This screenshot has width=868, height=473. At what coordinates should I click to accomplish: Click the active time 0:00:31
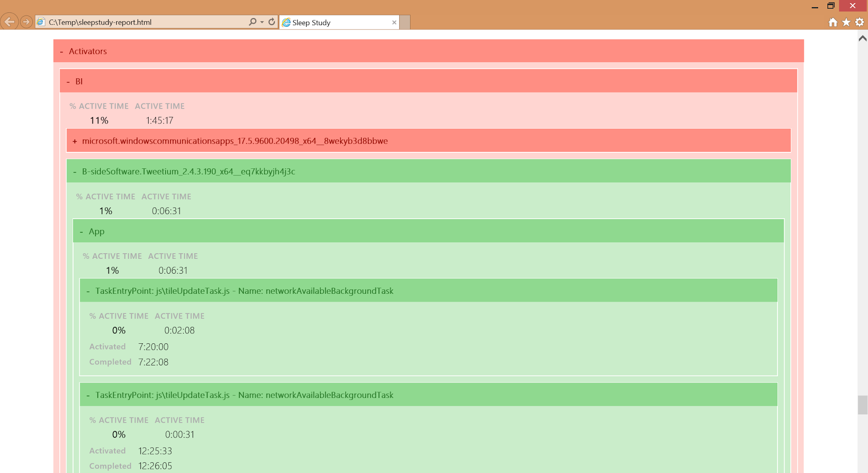pyautogui.click(x=180, y=434)
